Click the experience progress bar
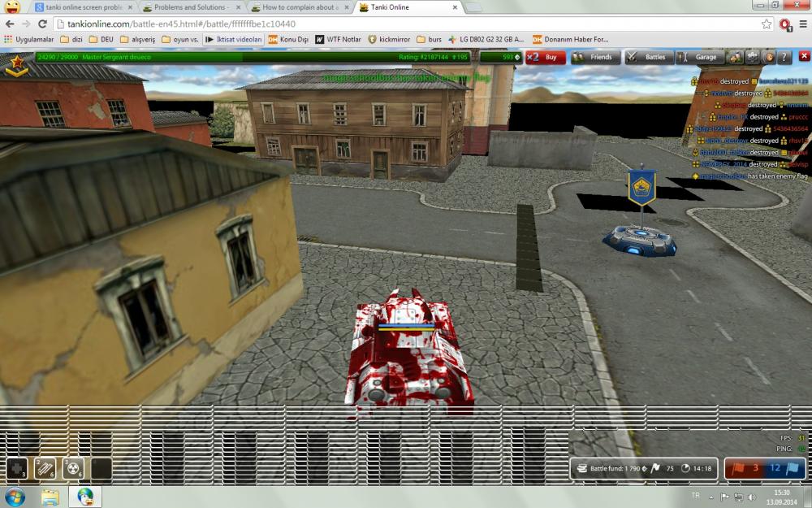Viewport: 812px width, 508px height. 253,57
